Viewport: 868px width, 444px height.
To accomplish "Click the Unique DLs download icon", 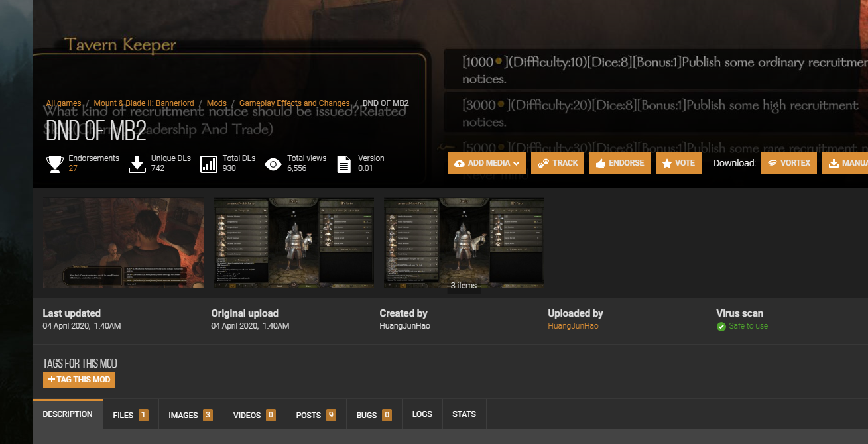I will coord(137,164).
